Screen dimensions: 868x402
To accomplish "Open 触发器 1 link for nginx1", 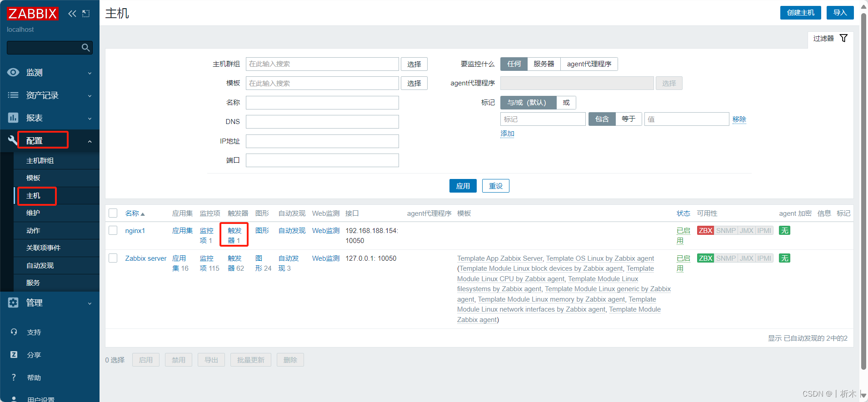I will coord(234,236).
